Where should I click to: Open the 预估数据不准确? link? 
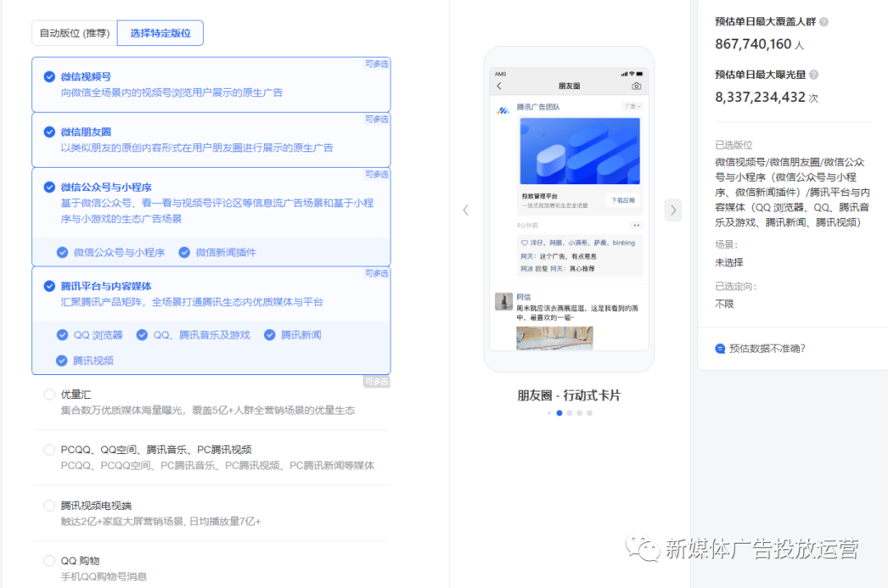coord(767,349)
